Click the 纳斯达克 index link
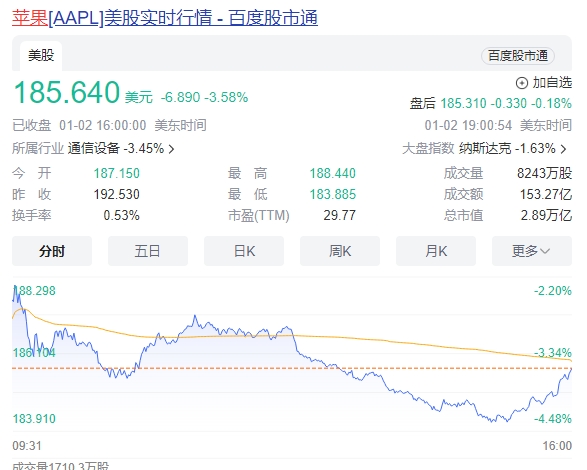Screen dimensions: 587x470 click(x=485, y=149)
